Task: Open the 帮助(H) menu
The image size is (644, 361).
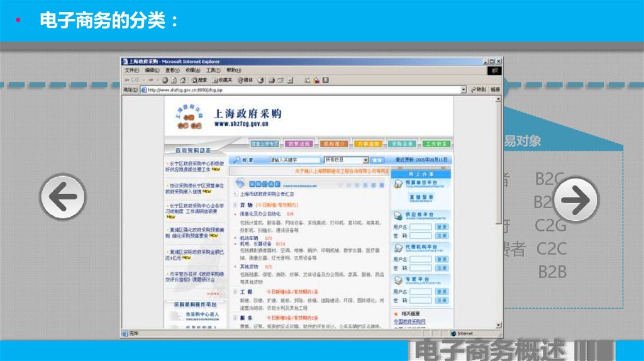Action: [234, 70]
